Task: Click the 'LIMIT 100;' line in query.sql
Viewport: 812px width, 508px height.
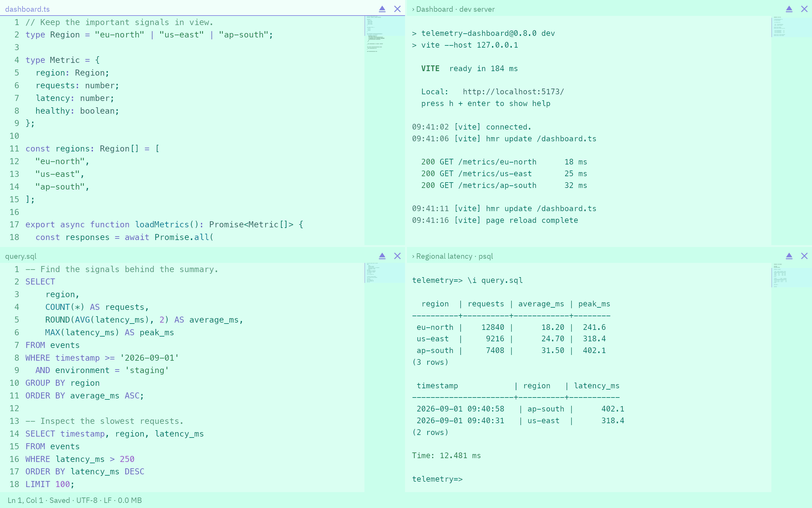Action: (50, 484)
